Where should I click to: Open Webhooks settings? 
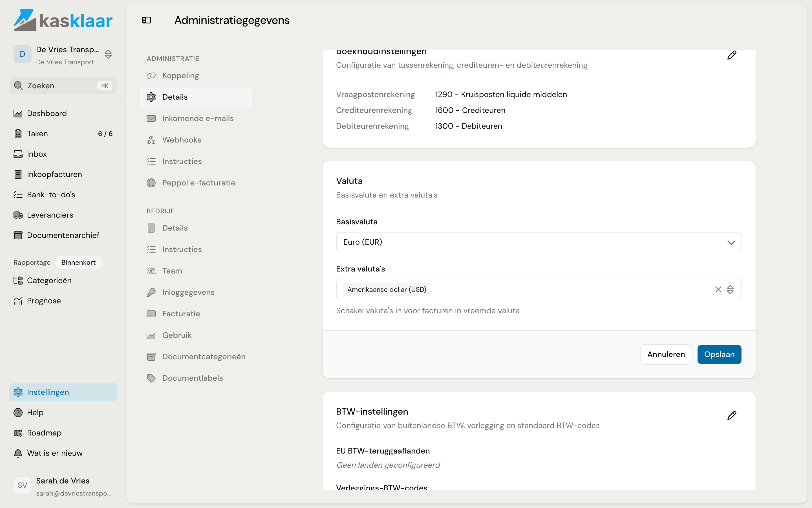click(196, 140)
